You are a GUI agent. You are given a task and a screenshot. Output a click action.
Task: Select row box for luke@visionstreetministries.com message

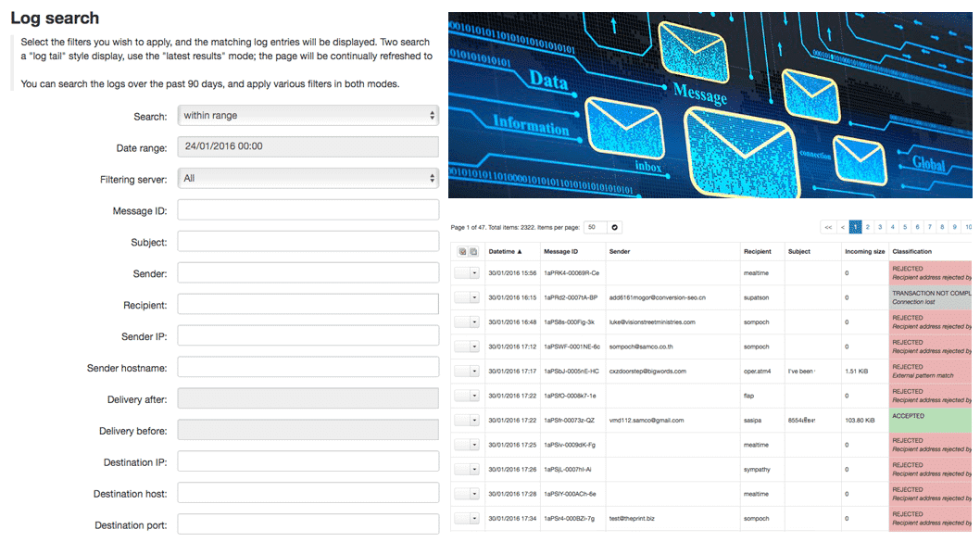click(x=461, y=321)
